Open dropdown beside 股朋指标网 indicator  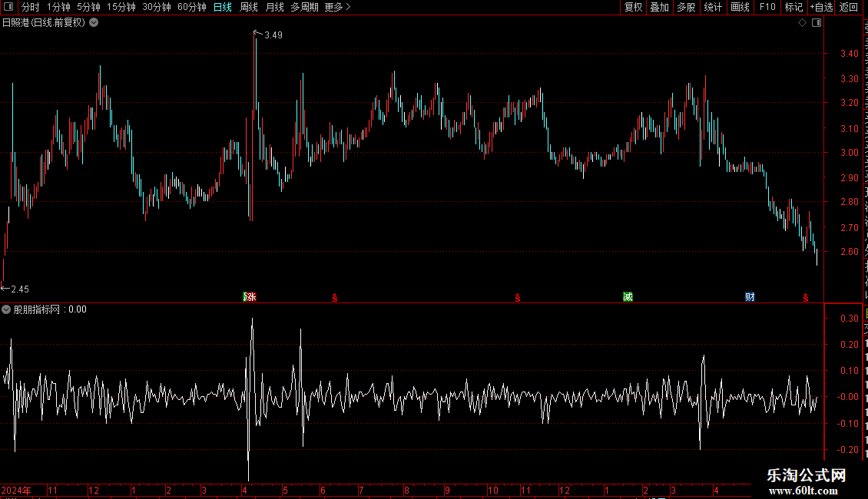6,309
